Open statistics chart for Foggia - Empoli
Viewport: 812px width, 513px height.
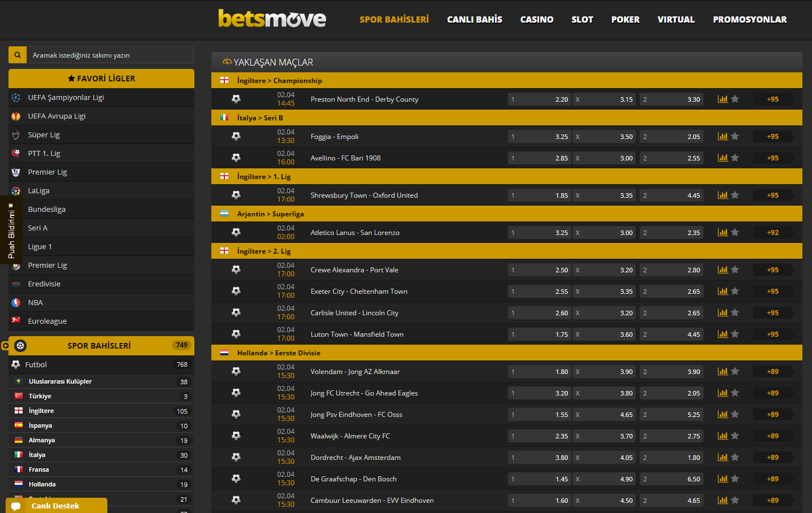pos(723,136)
